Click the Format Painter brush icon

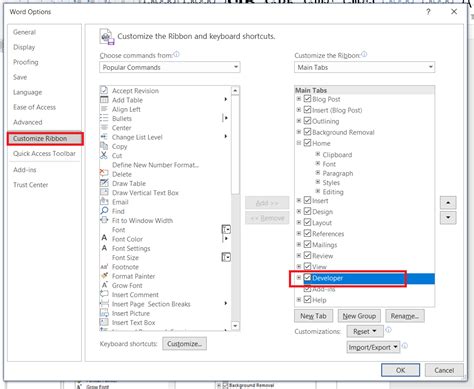point(104,276)
